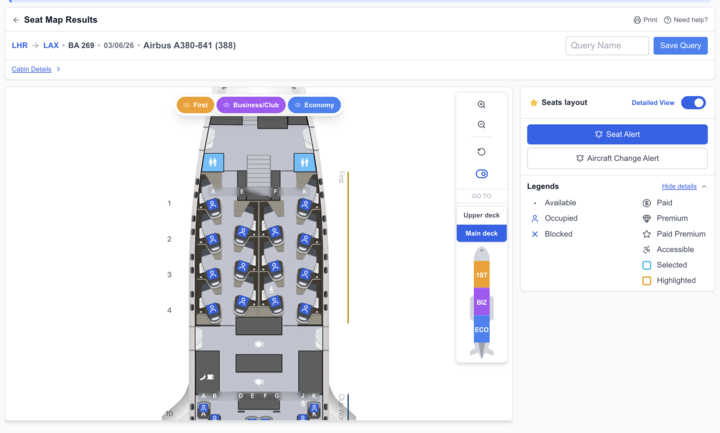Toggle the Detailed View switch

click(693, 103)
